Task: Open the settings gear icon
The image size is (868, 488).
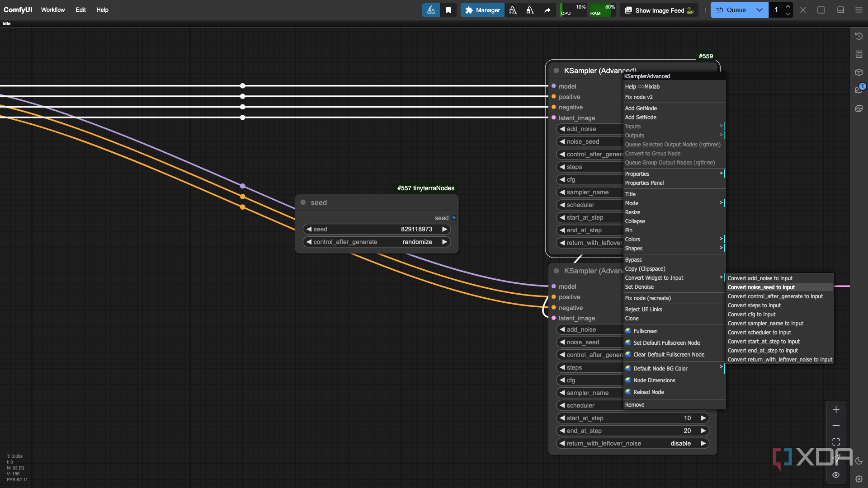Action: [x=859, y=479]
